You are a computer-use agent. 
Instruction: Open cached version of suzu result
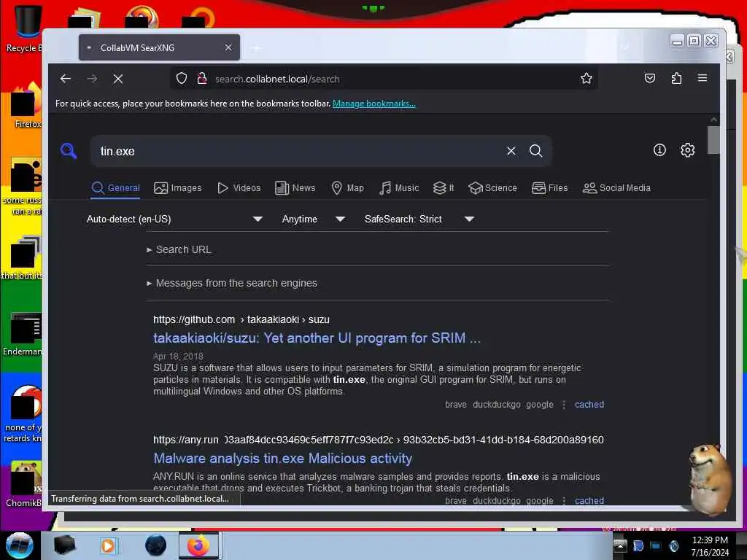(x=589, y=404)
